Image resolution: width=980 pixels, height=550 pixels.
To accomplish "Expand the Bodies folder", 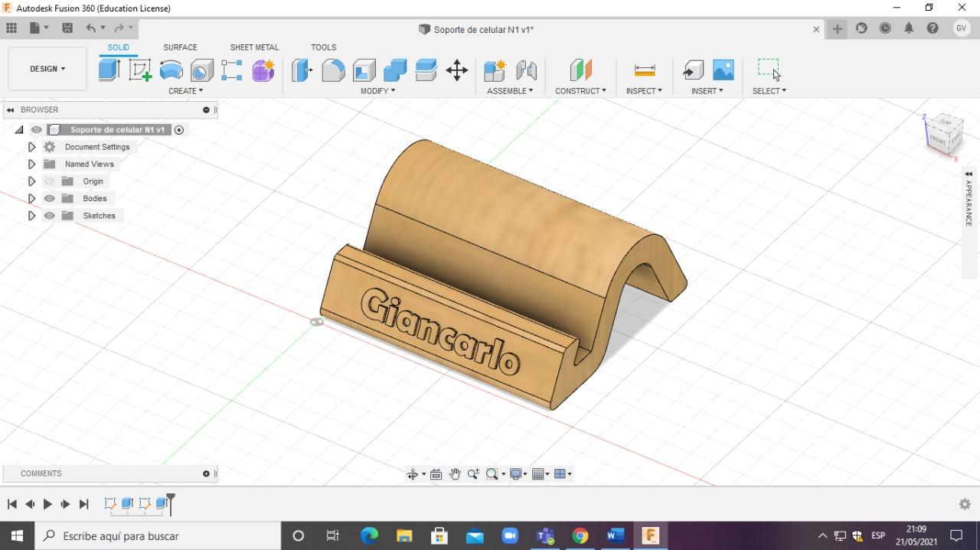I will [31, 198].
